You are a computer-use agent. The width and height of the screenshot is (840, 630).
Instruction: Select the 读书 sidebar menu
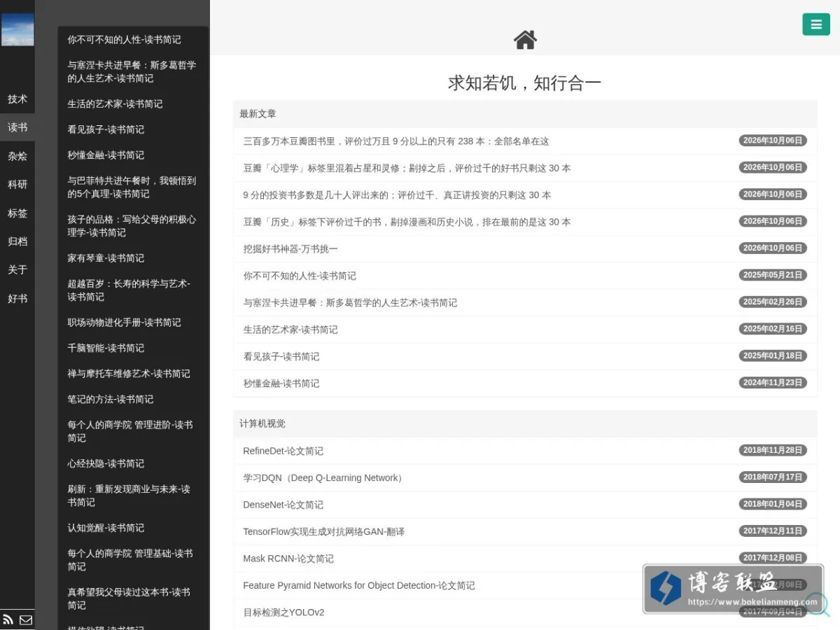pyautogui.click(x=17, y=127)
